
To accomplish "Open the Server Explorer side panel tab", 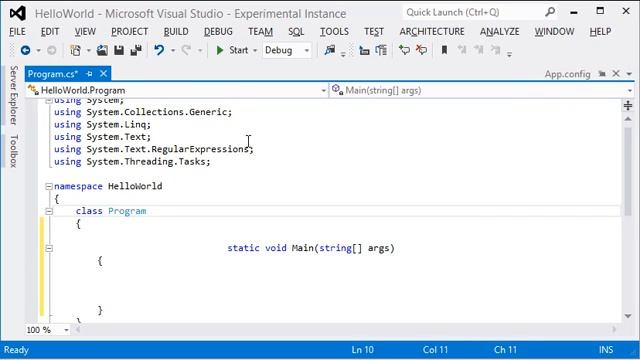I will [13, 95].
